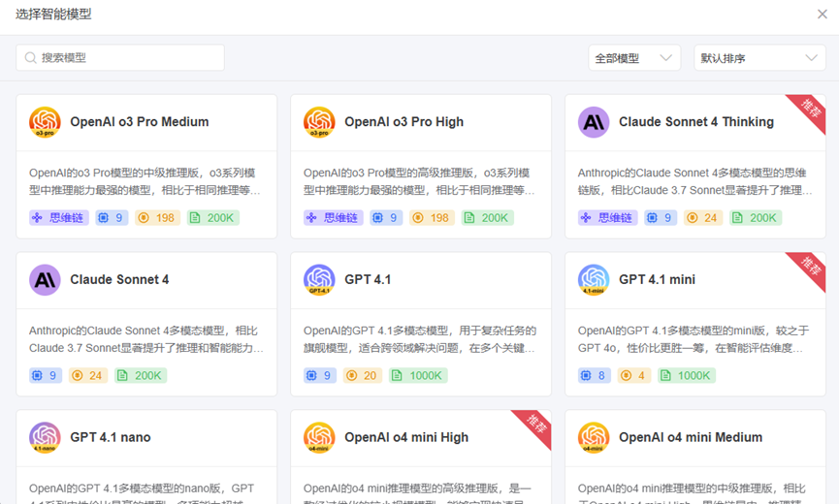Click the coin badge 24 on Claude Sonnet 4

pyautogui.click(x=88, y=375)
